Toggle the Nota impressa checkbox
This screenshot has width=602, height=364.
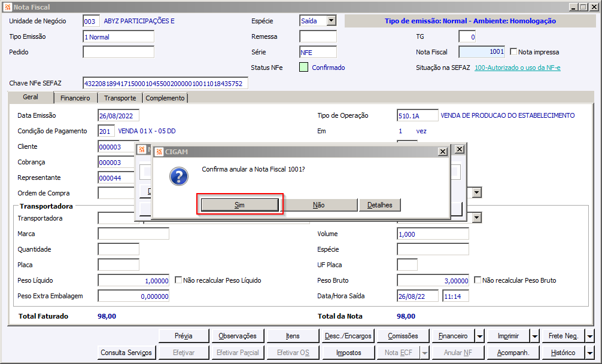pyautogui.click(x=513, y=52)
